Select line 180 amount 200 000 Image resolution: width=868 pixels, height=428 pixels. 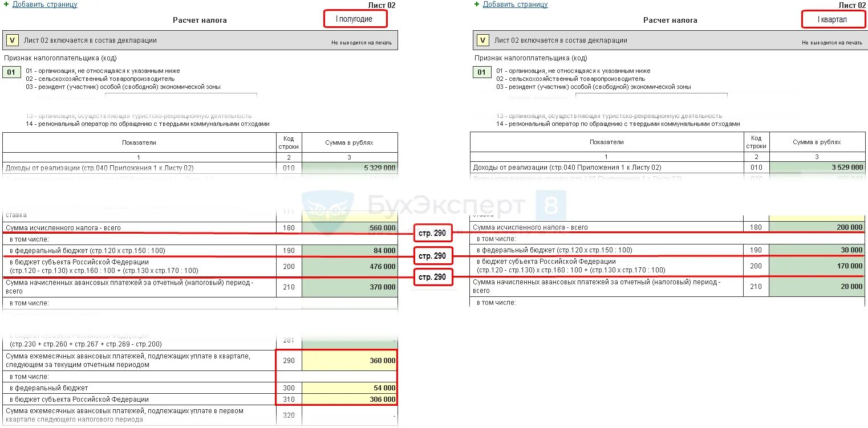click(817, 227)
